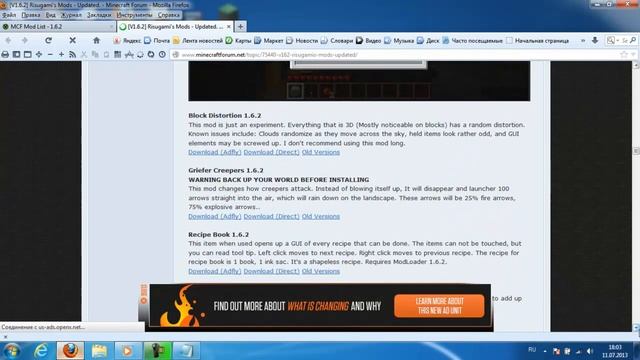Launch Internet Explorer from taskbar
Screen dimensions: 640x360
pos(41,351)
